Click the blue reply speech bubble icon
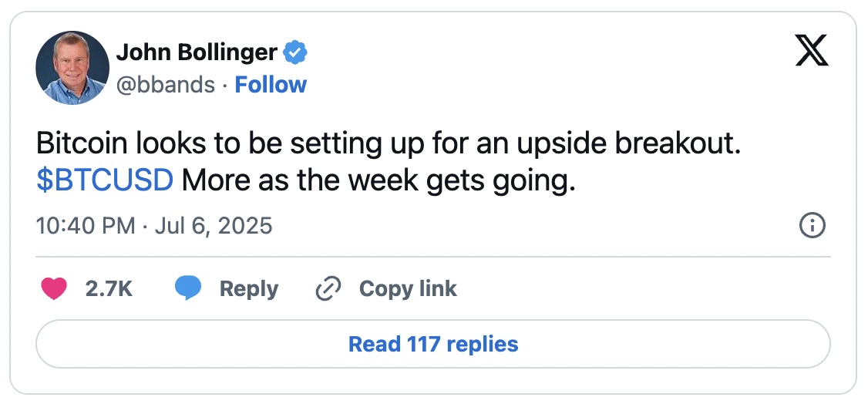Screen dimensions: 868x404 [187, 289]
